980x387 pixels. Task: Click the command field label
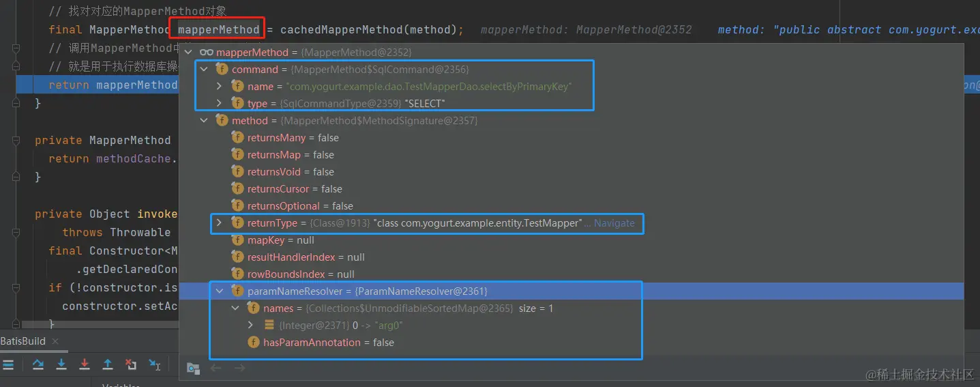coord(255,70)
